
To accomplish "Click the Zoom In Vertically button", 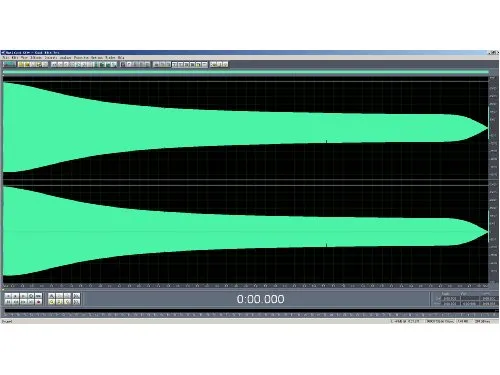I will tap(76, 296).
